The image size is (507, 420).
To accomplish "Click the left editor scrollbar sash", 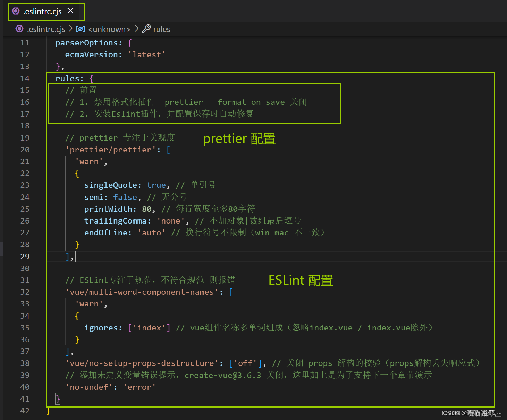I will pyautogui.click(x=1, y=249).
